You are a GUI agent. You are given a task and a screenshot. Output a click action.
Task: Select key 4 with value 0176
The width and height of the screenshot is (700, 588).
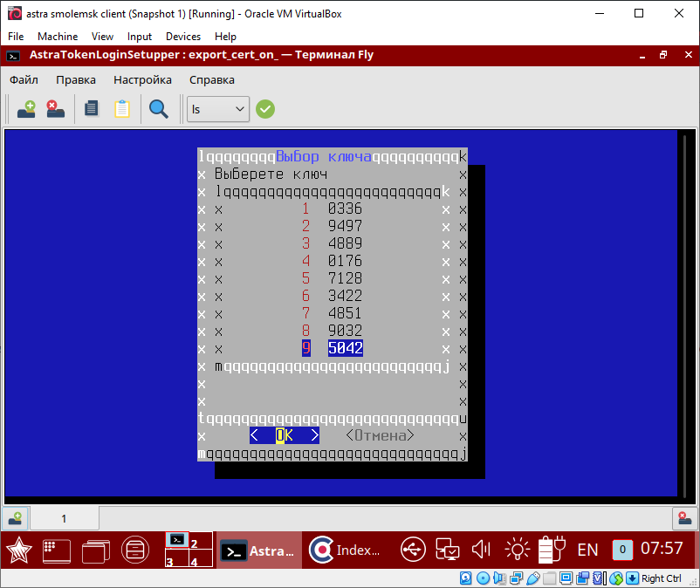click(x=333, y=261)
